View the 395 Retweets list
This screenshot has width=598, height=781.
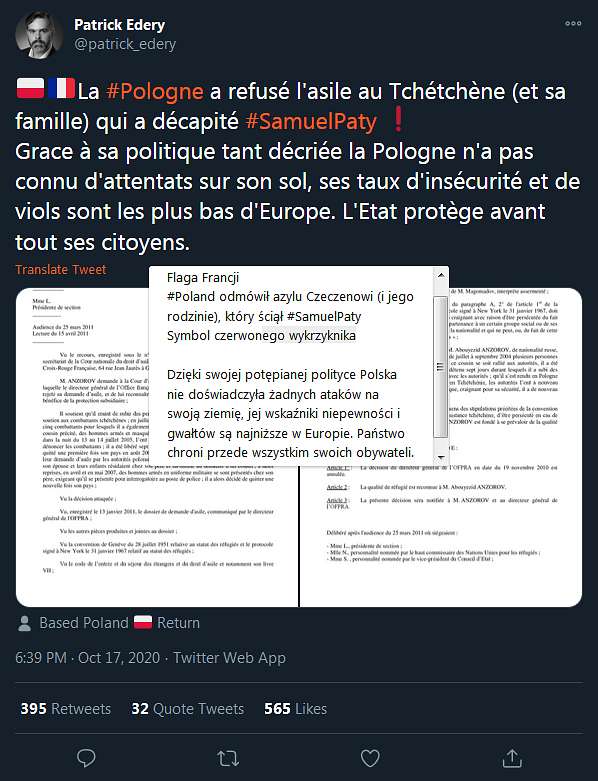[66, 709]
